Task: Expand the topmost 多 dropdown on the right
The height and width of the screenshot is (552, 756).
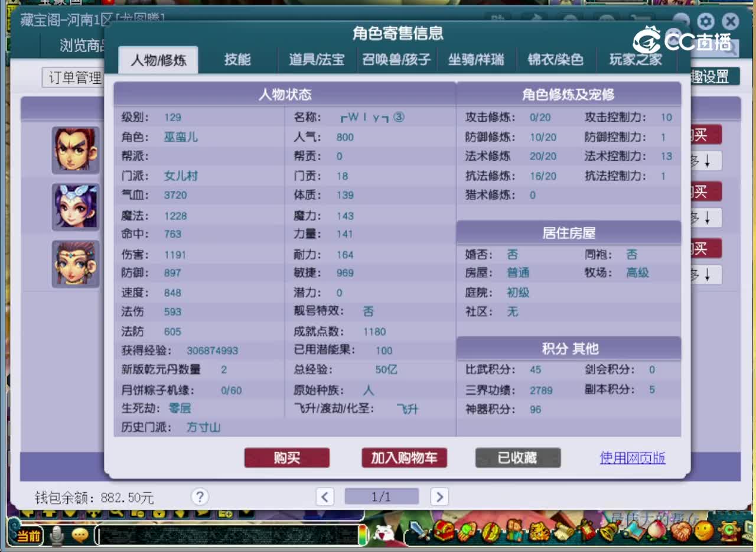Action: (x=708, y=160)
